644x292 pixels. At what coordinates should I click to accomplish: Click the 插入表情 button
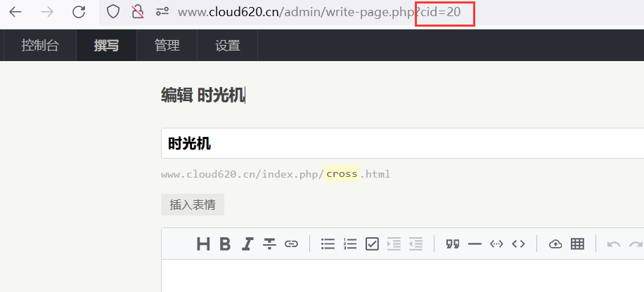pyautogui.click(x=193, y=205)
